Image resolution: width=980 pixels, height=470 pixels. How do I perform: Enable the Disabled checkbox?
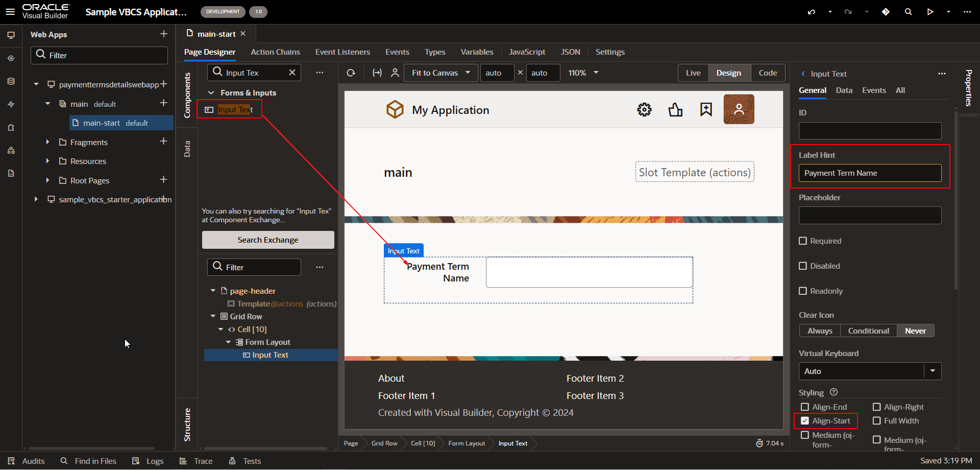click(x=803, y=266)
